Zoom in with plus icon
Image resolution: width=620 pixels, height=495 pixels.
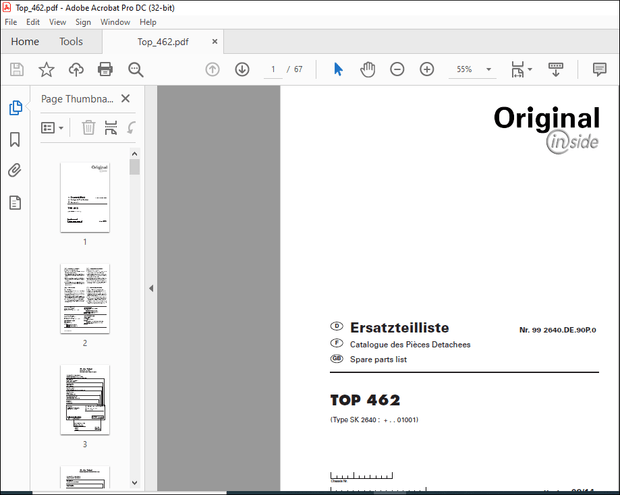[427, 70]
